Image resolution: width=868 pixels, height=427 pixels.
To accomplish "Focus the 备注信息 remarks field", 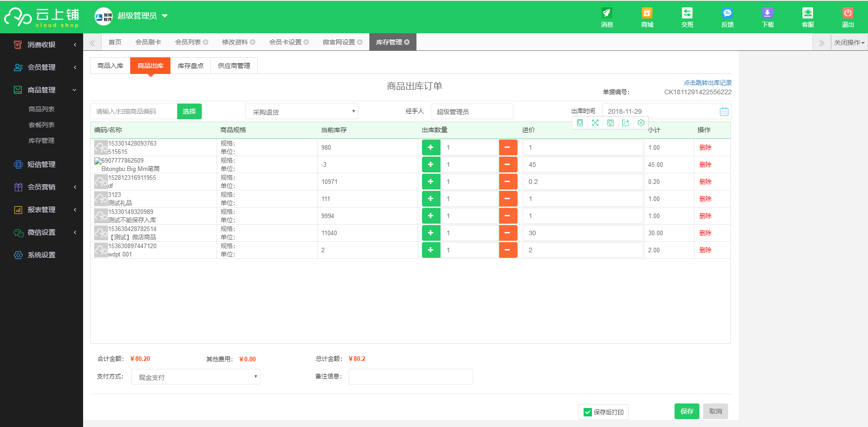I will (411, 377).
